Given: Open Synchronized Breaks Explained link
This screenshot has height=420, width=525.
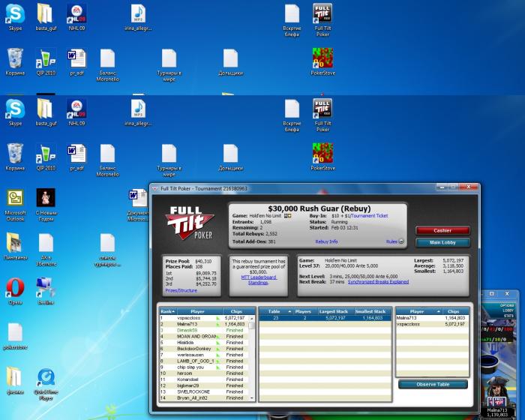Looking at the screenshot, I should point(378,282).
